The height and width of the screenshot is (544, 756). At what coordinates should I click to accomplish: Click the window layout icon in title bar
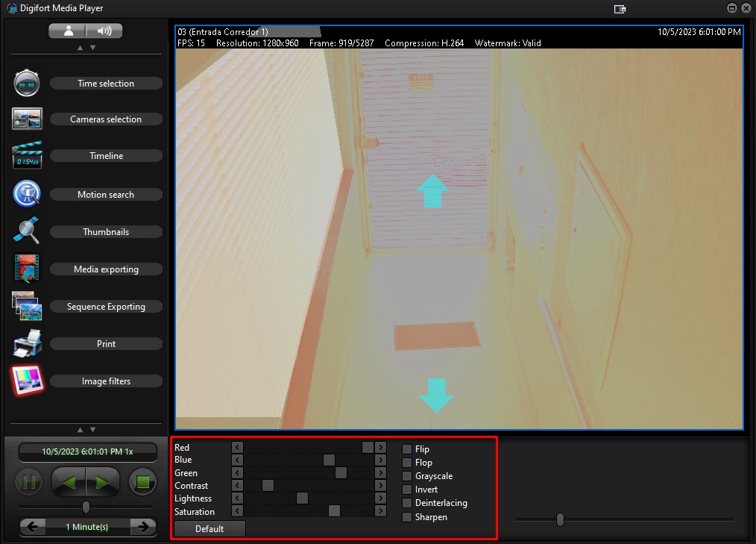tap(620, 9)
